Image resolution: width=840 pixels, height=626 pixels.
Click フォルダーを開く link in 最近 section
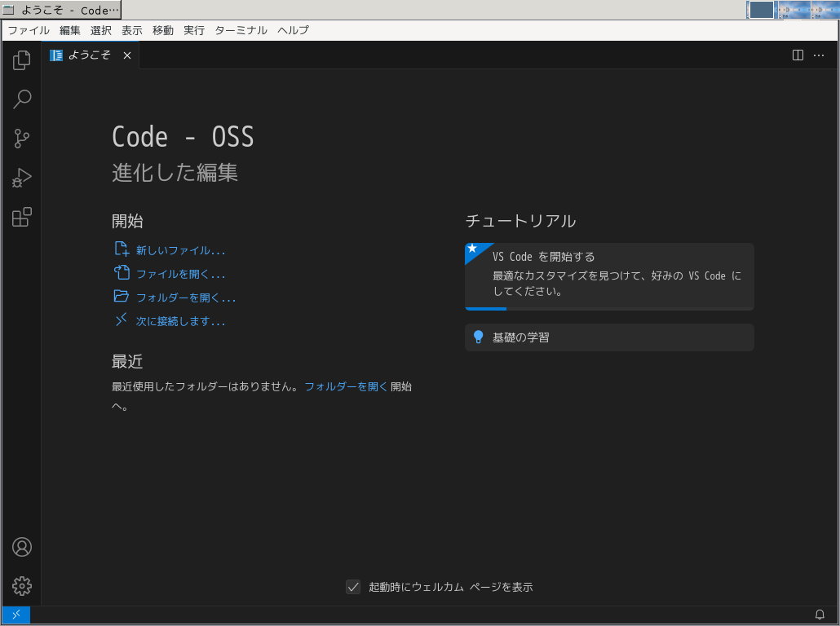[x=346, y=386]
